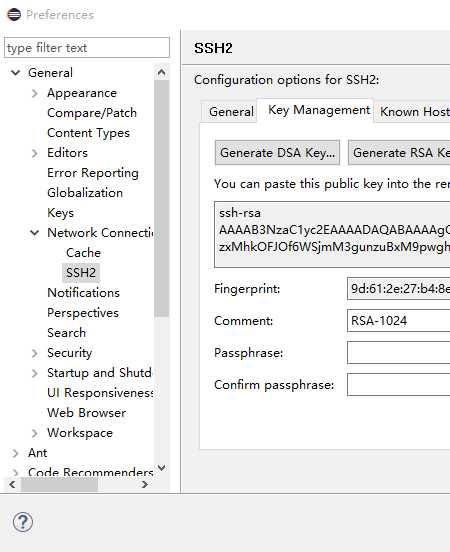Select Startup and Shutdown item
The width and height of the screenshot is (450, 552).
[100, 373]
